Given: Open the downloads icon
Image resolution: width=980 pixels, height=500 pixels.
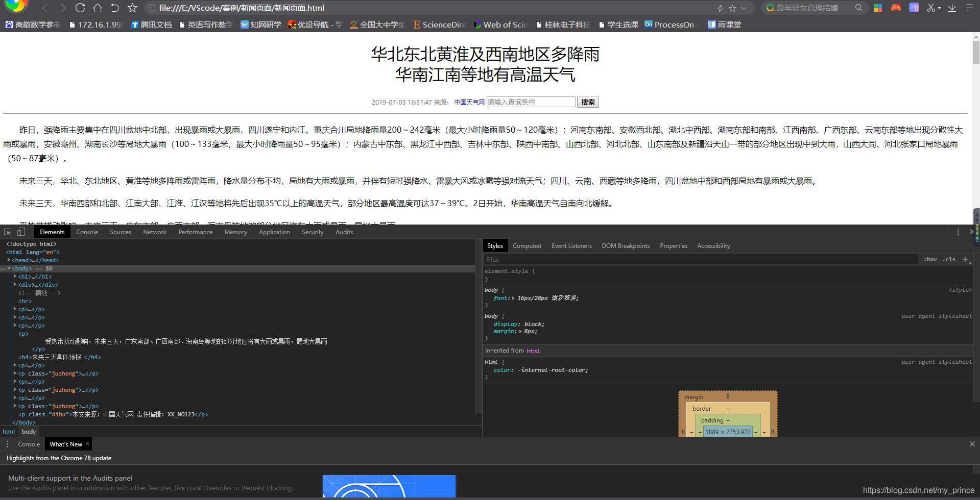Looking at the screenshot, I should pos(952,8).
